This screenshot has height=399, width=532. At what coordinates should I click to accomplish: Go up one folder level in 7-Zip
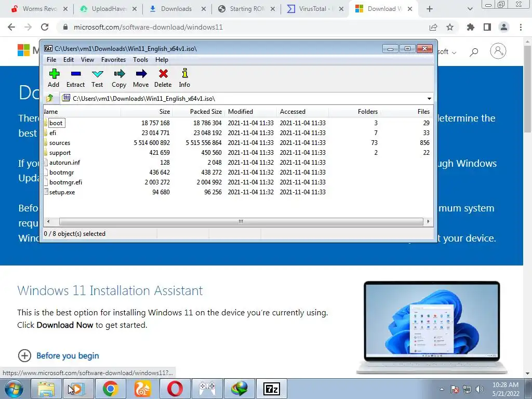(49, 98)
